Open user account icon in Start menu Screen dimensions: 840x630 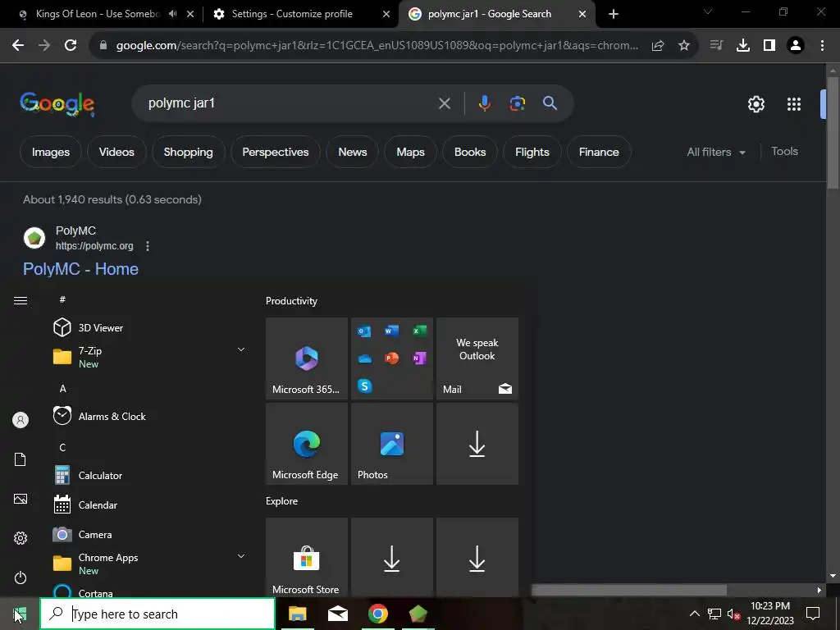(x=21, y=420)
